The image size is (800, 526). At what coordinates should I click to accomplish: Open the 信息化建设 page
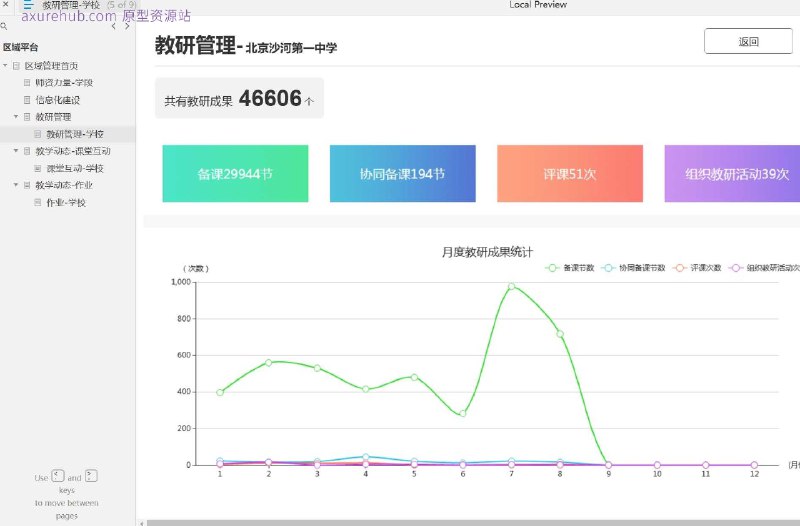coord(58,100)
